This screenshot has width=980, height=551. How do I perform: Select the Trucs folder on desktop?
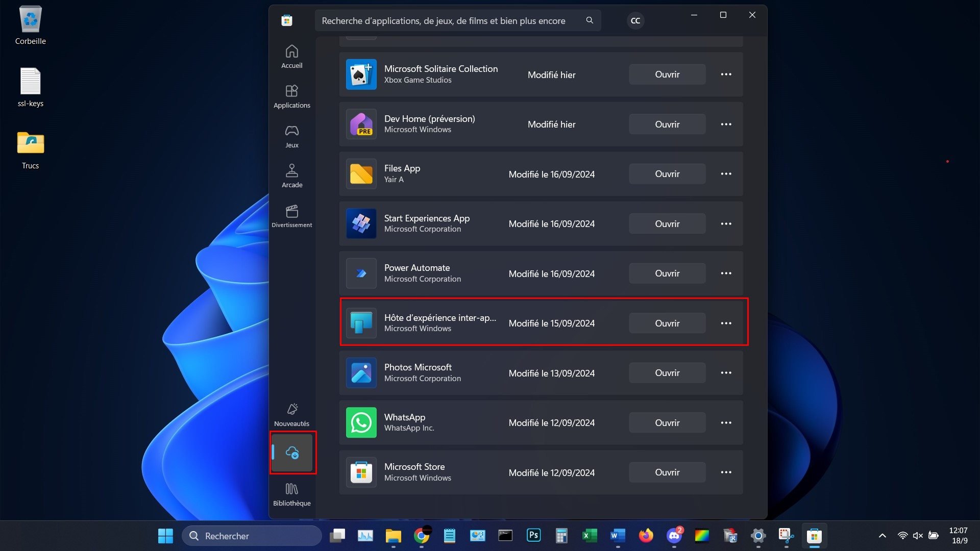tap(31, 150)
